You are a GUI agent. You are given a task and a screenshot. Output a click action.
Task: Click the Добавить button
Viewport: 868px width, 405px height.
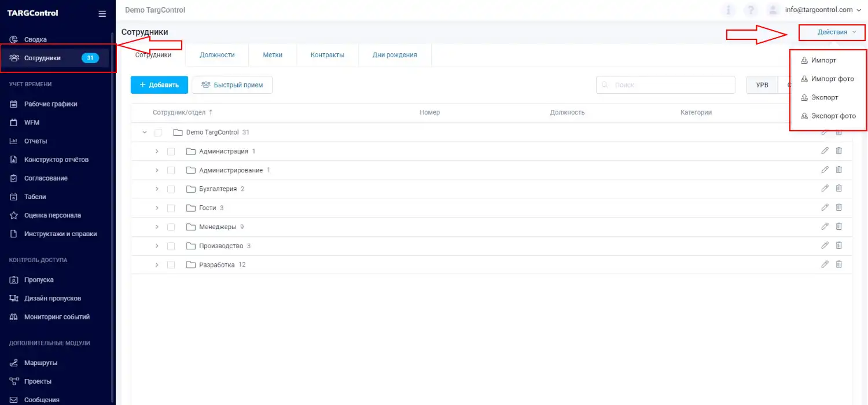[159, 85]
